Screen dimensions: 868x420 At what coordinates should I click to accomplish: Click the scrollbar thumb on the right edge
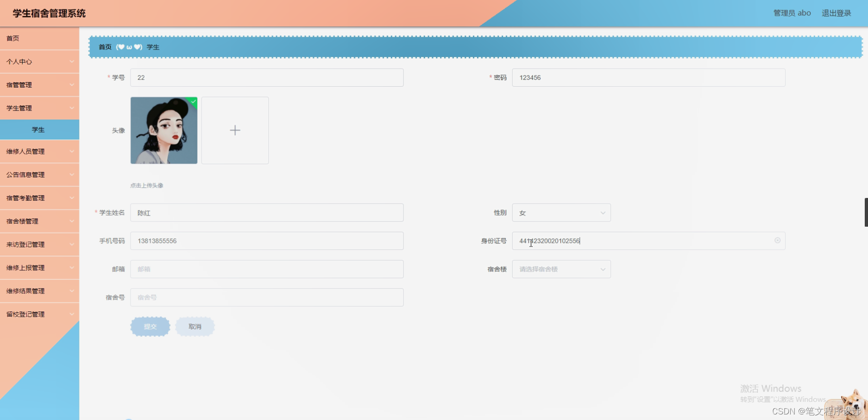coord(866,212)
